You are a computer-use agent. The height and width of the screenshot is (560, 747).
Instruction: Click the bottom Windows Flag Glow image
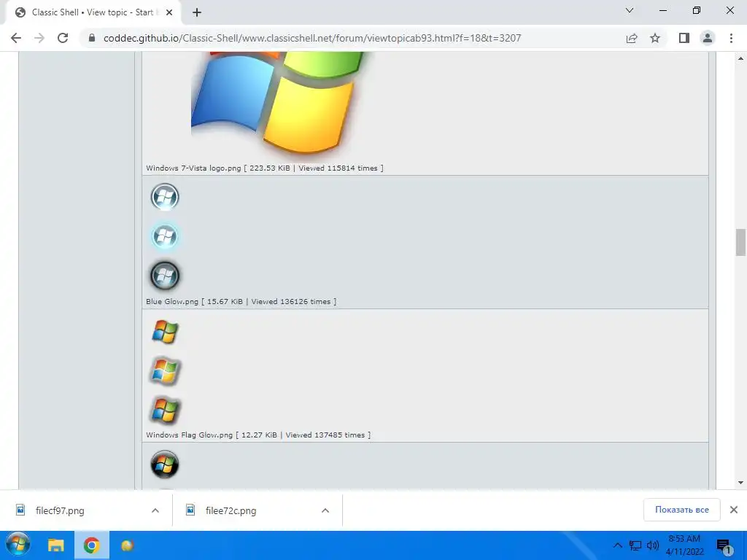(165, 410)
